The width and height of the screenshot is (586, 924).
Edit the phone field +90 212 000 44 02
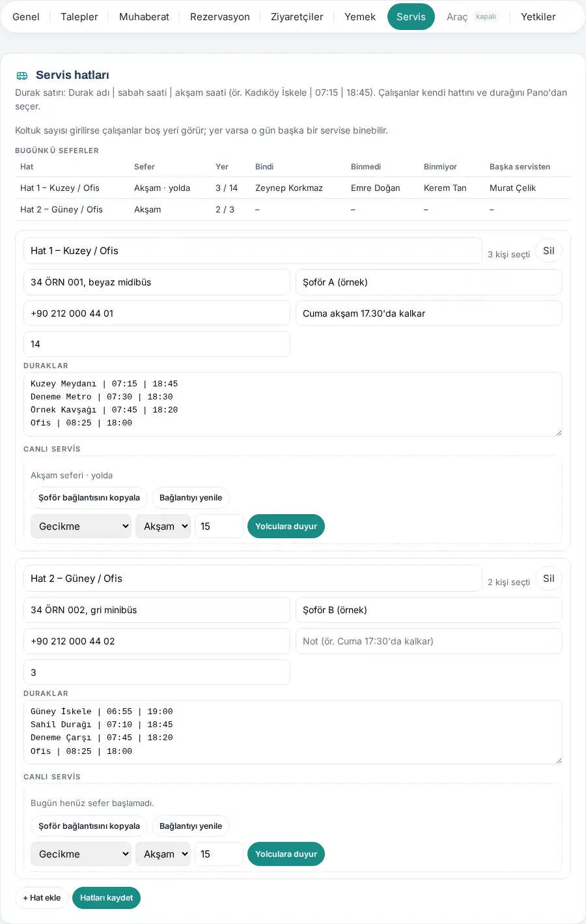coord(157,641)
